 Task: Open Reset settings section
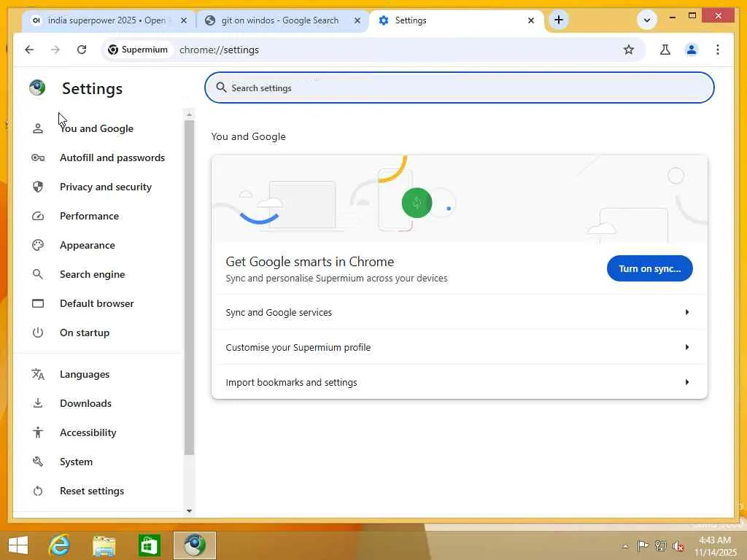tap(91, 491)
